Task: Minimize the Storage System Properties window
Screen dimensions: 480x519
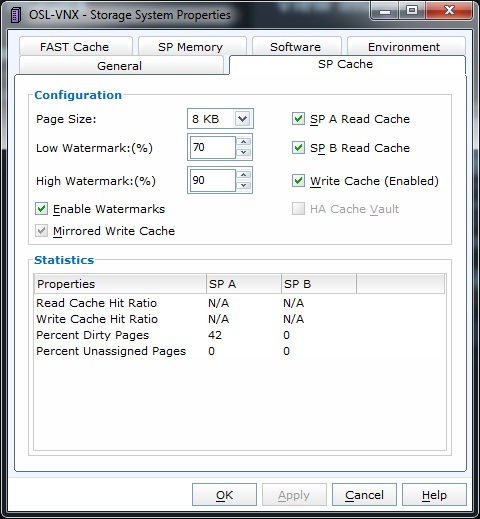Action: pos(385,11)
